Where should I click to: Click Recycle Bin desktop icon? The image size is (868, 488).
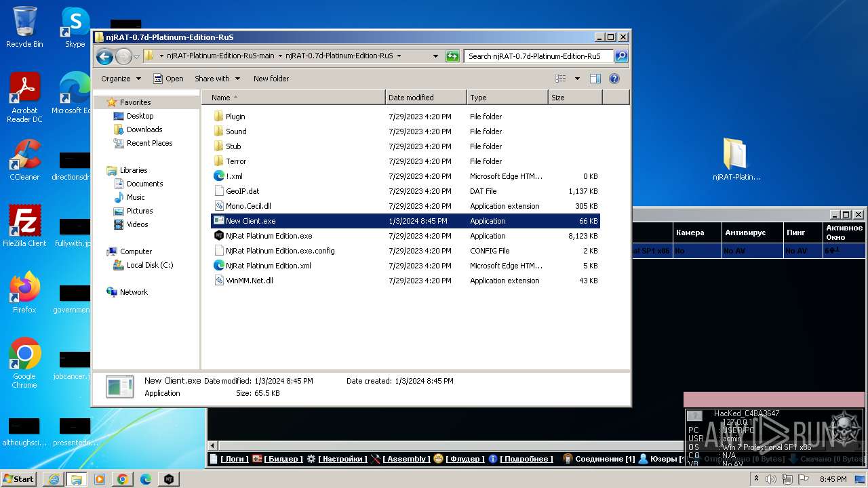(x=24, y=27)
